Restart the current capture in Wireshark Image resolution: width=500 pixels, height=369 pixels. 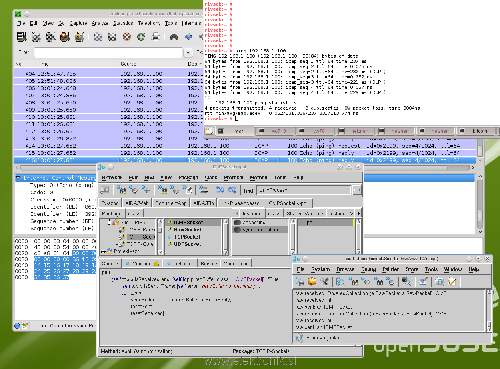click(x=79, y=37)
